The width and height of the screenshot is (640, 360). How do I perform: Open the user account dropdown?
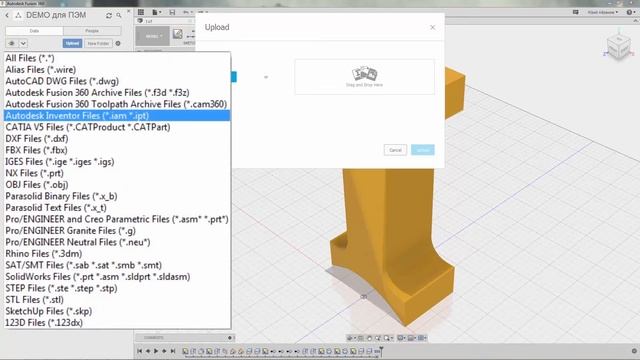click(602, 12)
